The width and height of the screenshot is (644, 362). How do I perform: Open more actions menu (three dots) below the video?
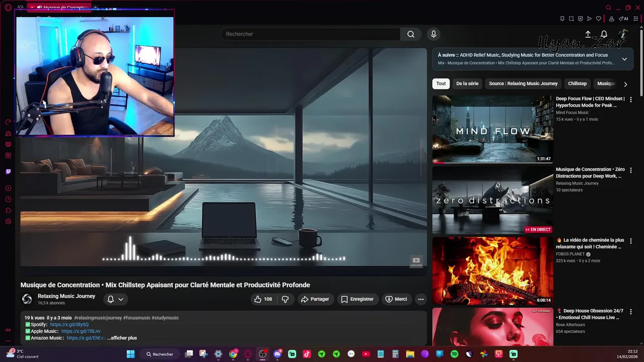(421, 299)
